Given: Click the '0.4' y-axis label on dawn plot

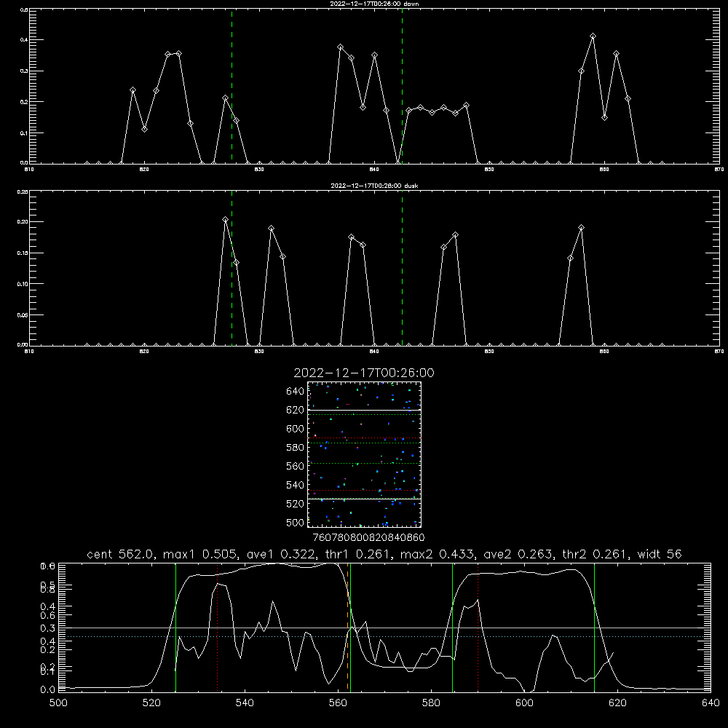Looking at the screenshot, I should 24,40.
